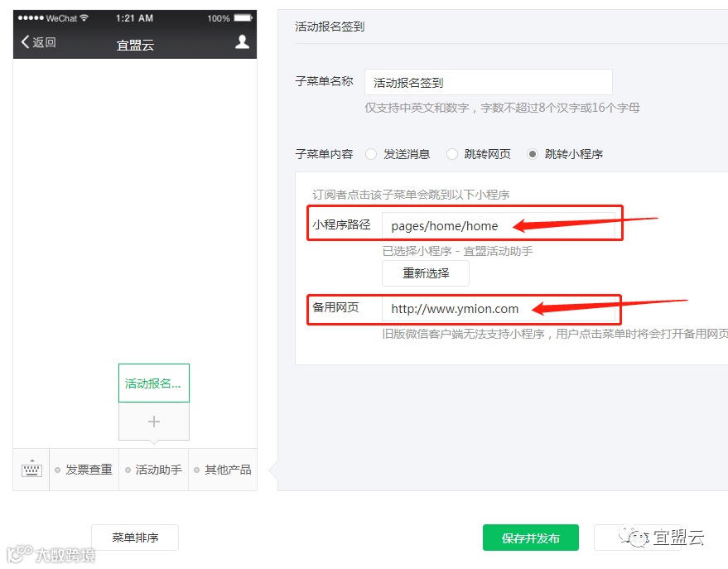The width and height of the screenshot is (728, 569).
Task: Open the 活动助手 menu
Action: click(x=154, y=470)
